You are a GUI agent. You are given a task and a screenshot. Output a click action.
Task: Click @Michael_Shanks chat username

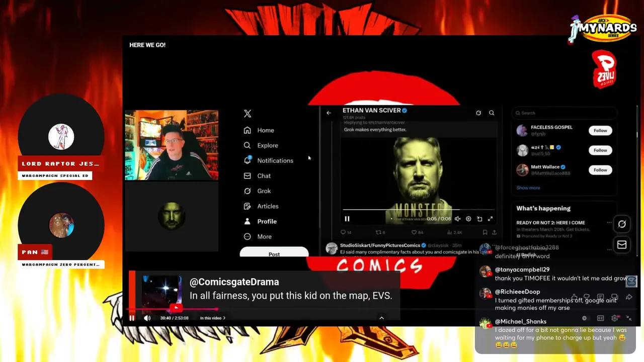(x=521, y=321)
